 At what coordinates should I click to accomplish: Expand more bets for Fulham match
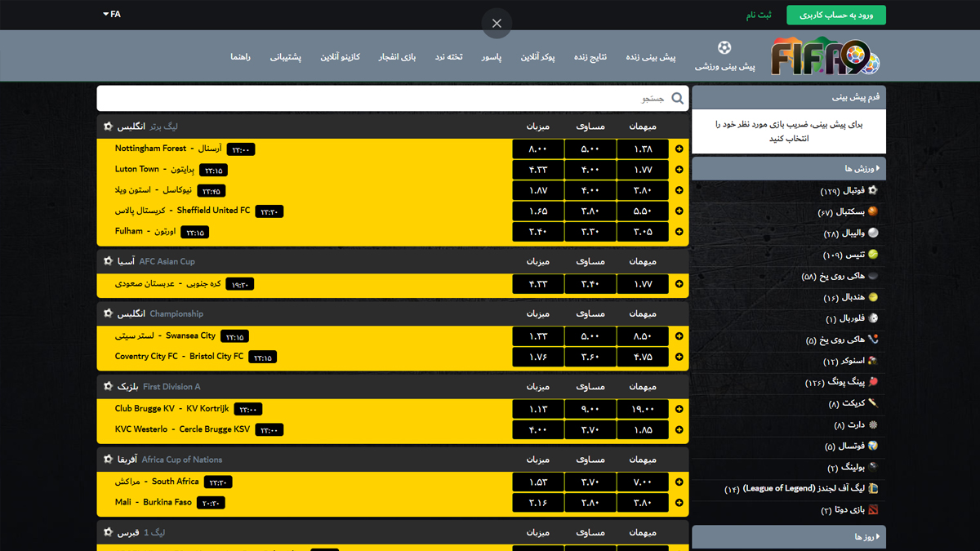tap(679, 232)
